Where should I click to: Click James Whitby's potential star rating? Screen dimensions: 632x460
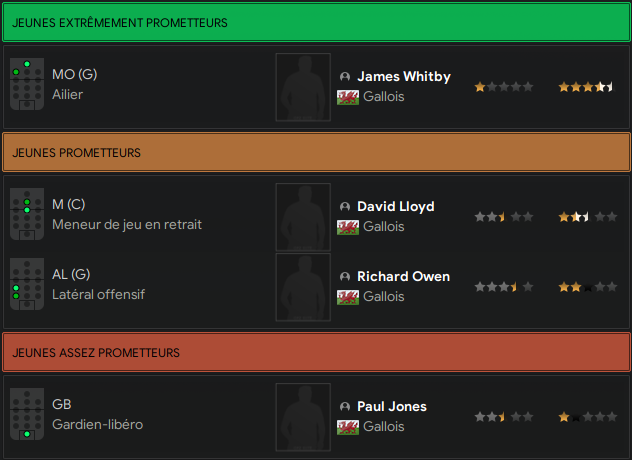pyautogui.click(x=587, y=88)
